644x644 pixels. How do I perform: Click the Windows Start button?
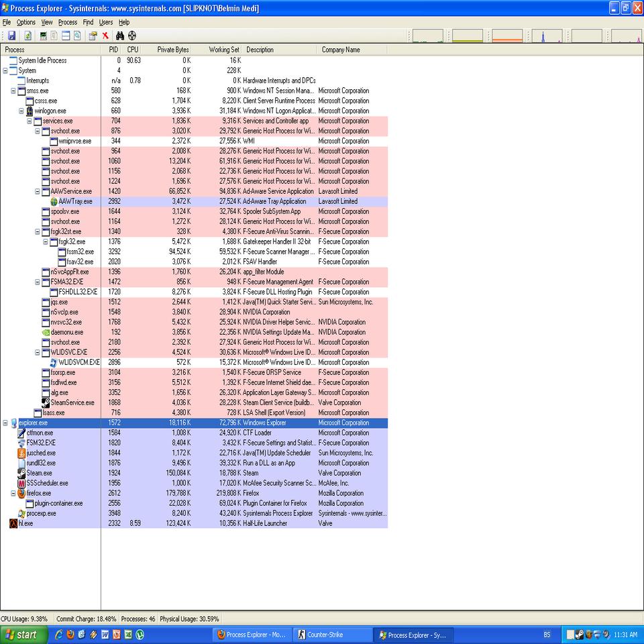(24, 635)
